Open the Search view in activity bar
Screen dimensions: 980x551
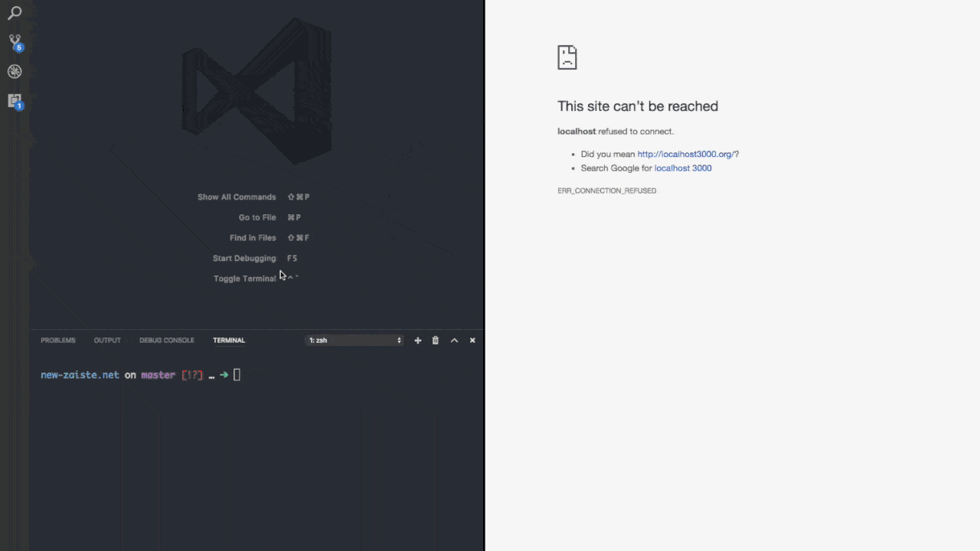click(x=15, y=13)
